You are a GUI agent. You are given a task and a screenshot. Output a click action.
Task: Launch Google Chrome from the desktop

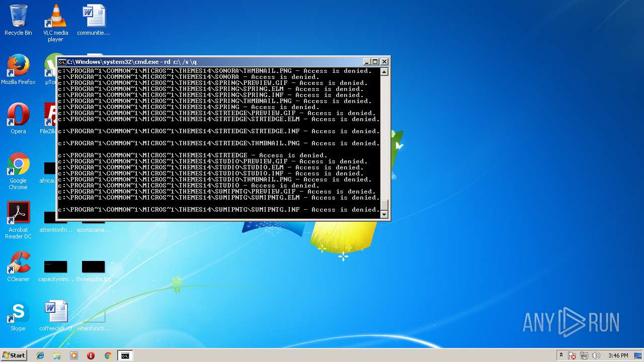coord(18,171)
